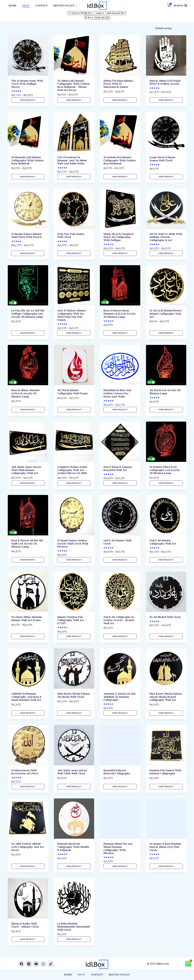
Task: Click the footer WhatsApp social icon
Action: (43, 964)
